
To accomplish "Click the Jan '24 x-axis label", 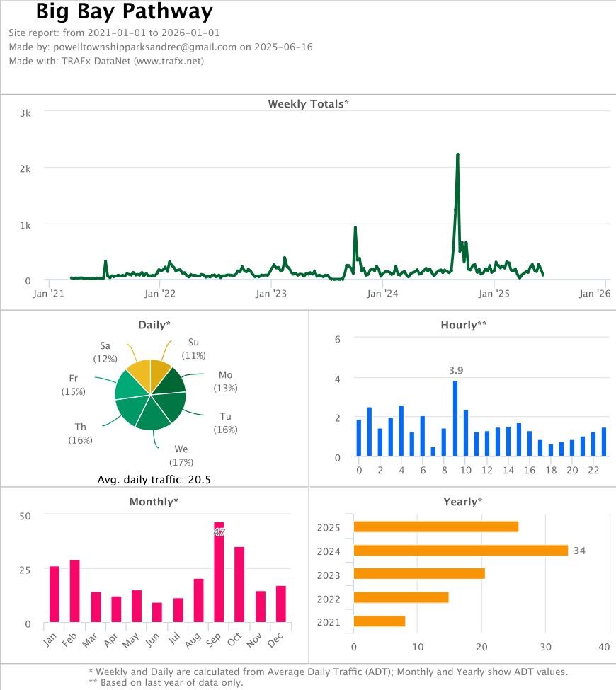I will [384, 293].
